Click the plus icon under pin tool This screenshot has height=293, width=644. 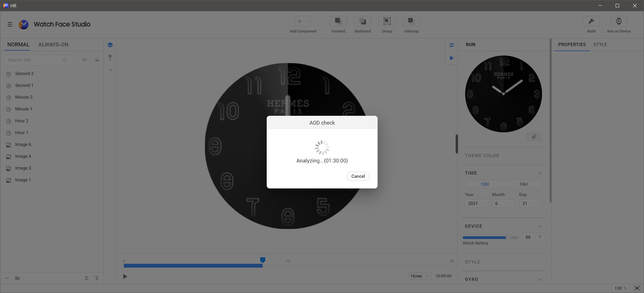[x=110, y=70]
